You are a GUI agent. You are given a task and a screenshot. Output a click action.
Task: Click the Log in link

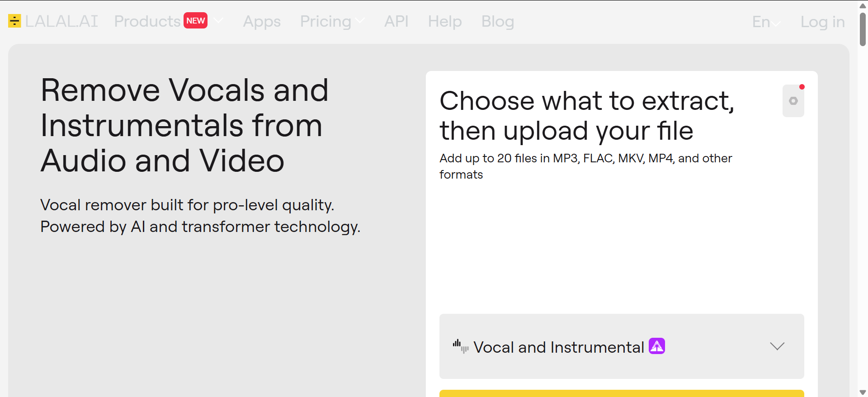[x=822, y=22]
